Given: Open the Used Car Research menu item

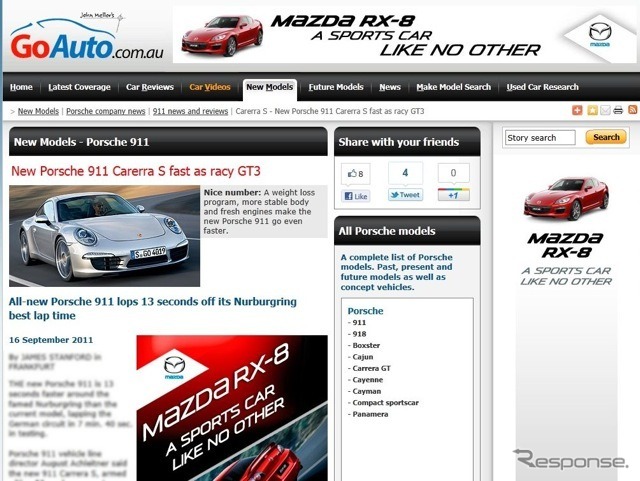Looking at the screenshot, I should coord(542,87).
